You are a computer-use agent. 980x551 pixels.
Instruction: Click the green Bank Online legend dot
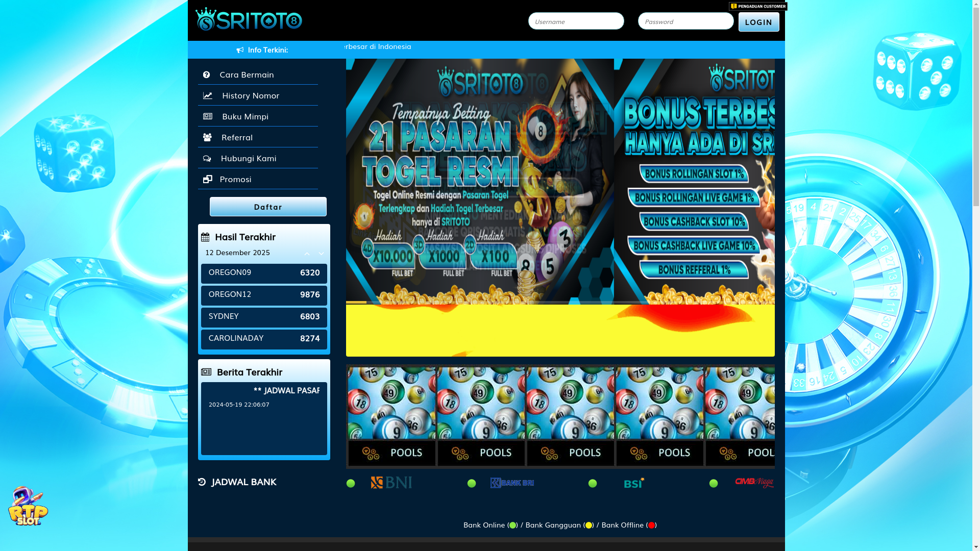click(512, 525)
